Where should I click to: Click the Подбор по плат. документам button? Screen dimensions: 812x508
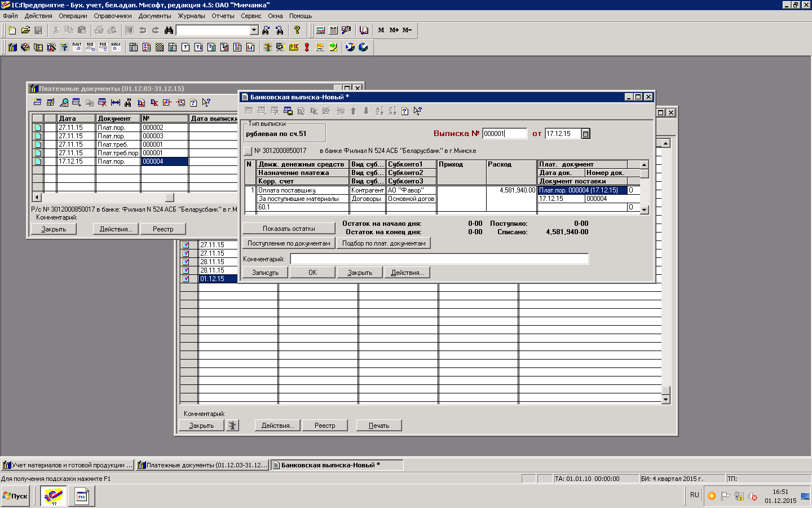pos(383,243)
